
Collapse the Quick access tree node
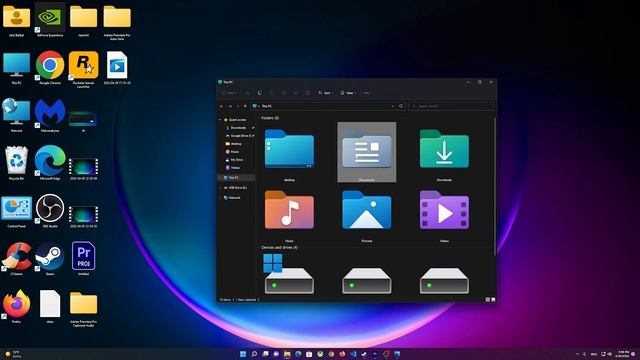tap(220, 120)
